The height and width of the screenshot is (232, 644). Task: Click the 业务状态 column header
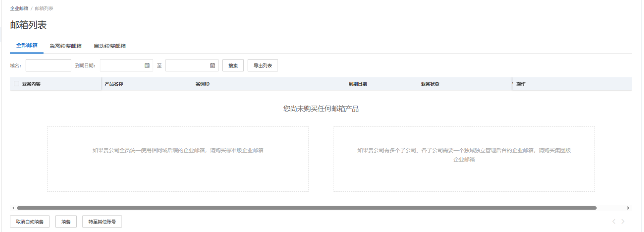click(x=430, y=84)
